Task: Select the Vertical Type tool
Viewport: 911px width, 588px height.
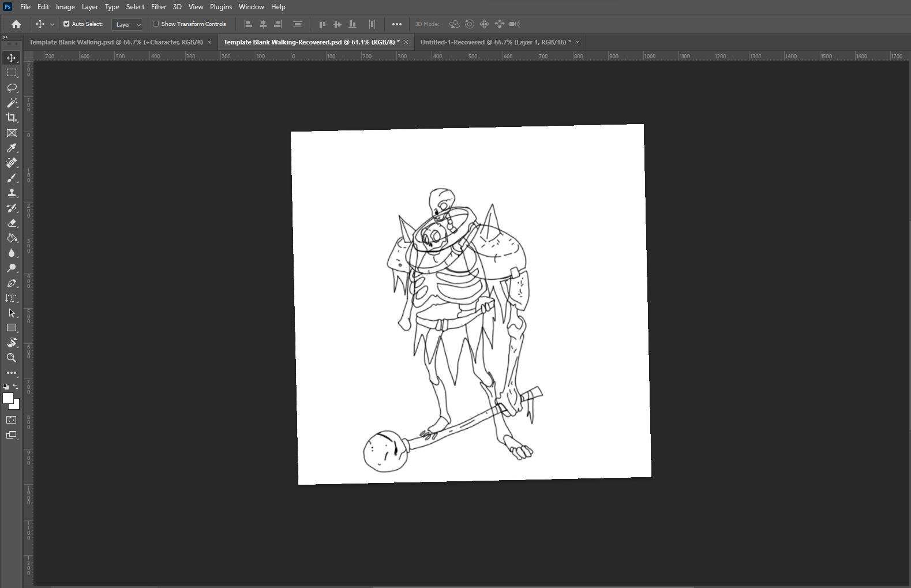Action: pos(12,298)
